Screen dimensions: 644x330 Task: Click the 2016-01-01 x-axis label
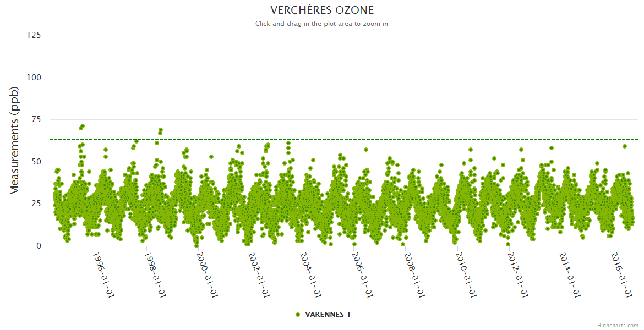click(x=622, y=275)
